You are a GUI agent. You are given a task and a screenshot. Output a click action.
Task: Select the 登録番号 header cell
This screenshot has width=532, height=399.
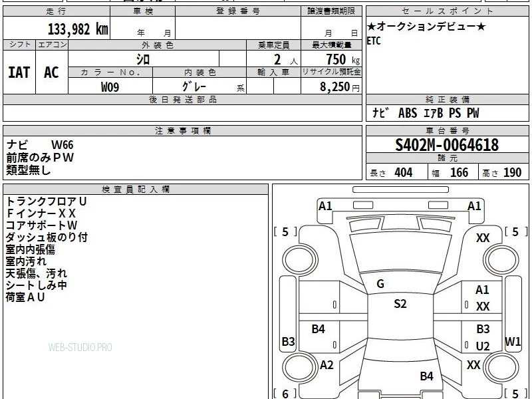(x=238, y=11)
